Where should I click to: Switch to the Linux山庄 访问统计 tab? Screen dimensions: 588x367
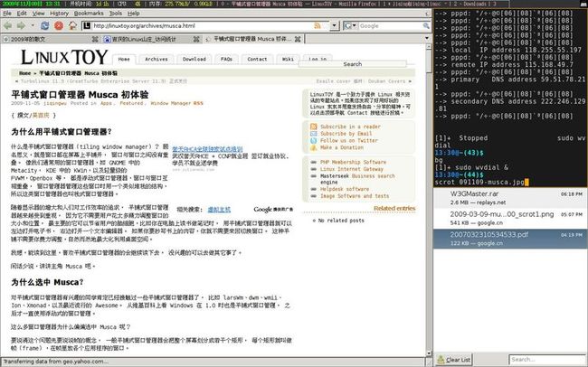(x=152, y=39)
